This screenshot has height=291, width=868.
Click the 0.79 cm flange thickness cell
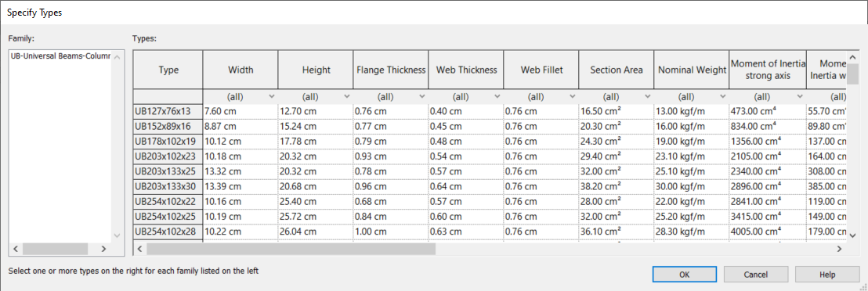click(x=391, y=141)
